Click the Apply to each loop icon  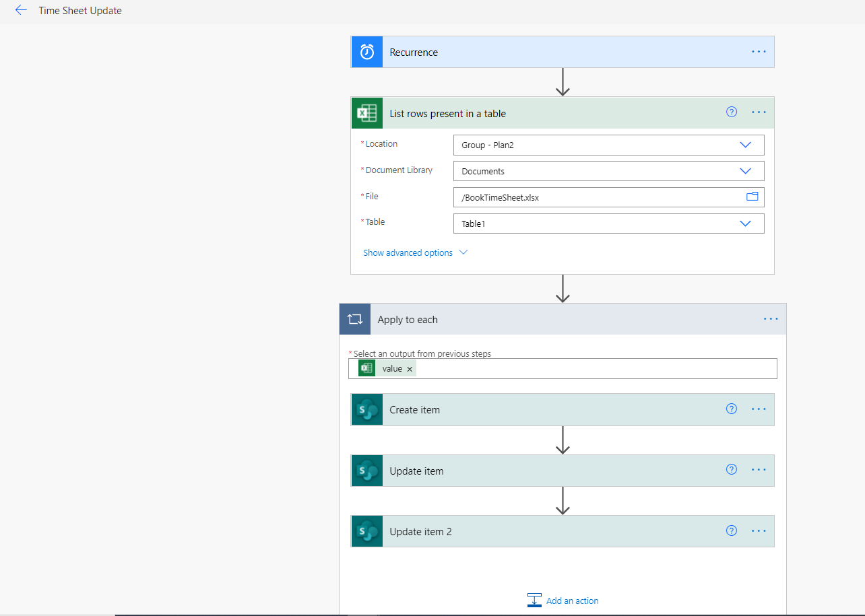[355, 319]
